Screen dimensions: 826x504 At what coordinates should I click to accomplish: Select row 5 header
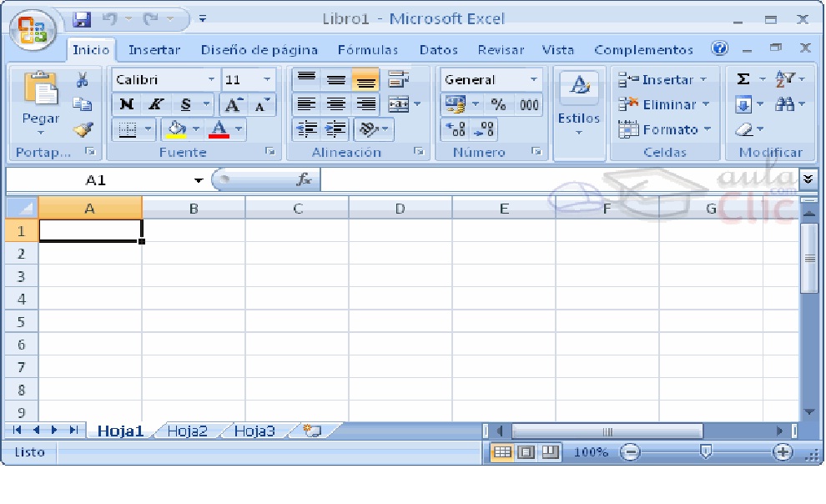[x=21, y=321]
